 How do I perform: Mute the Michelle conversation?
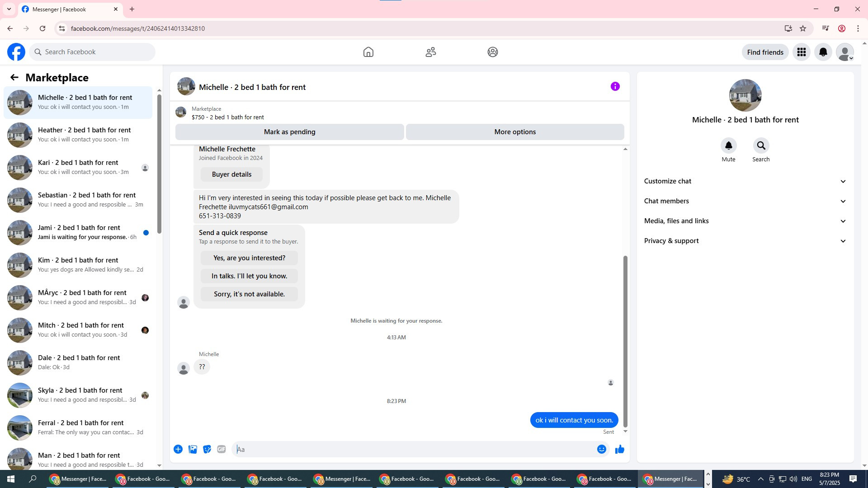728,145
